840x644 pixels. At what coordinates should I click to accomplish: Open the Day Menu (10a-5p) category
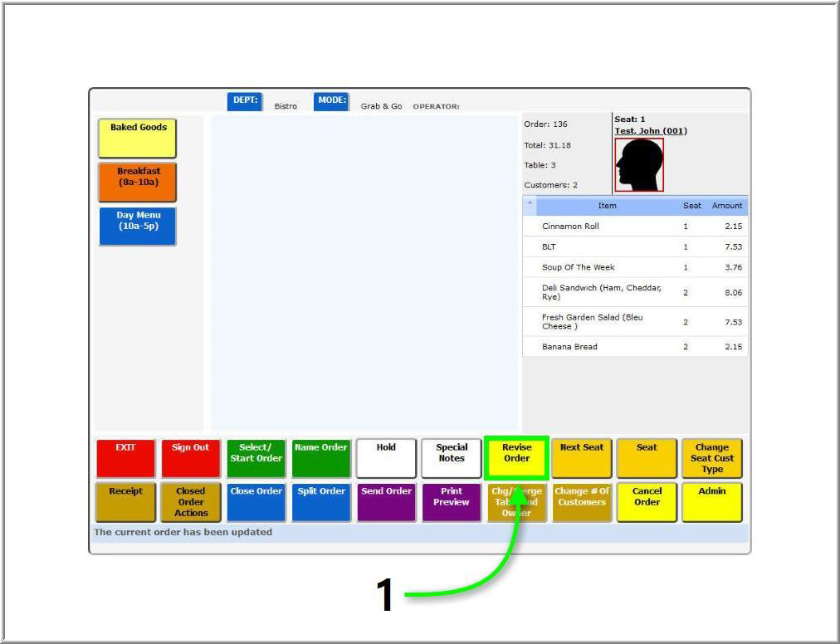(x=138, y=226)
